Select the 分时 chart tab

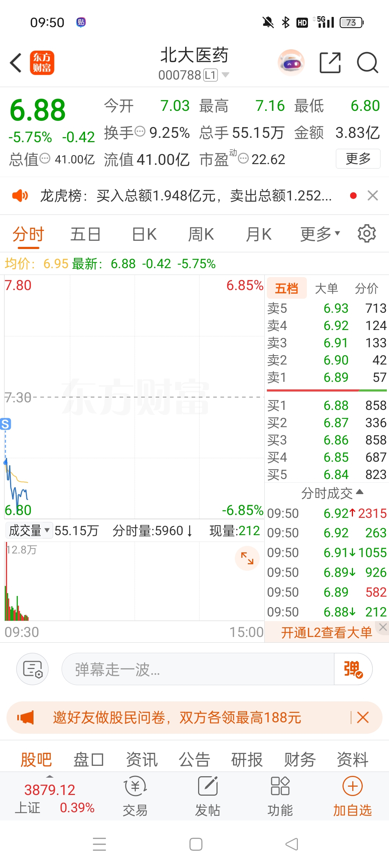pos(28,234)
